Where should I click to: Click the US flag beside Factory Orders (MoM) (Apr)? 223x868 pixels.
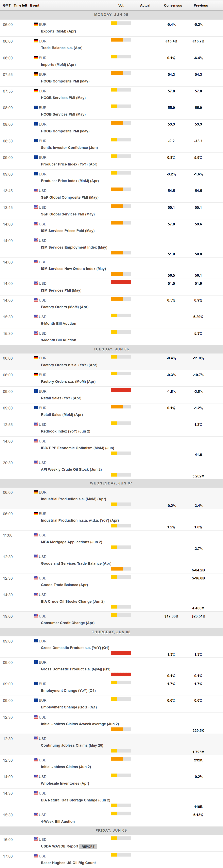(36, 300)
